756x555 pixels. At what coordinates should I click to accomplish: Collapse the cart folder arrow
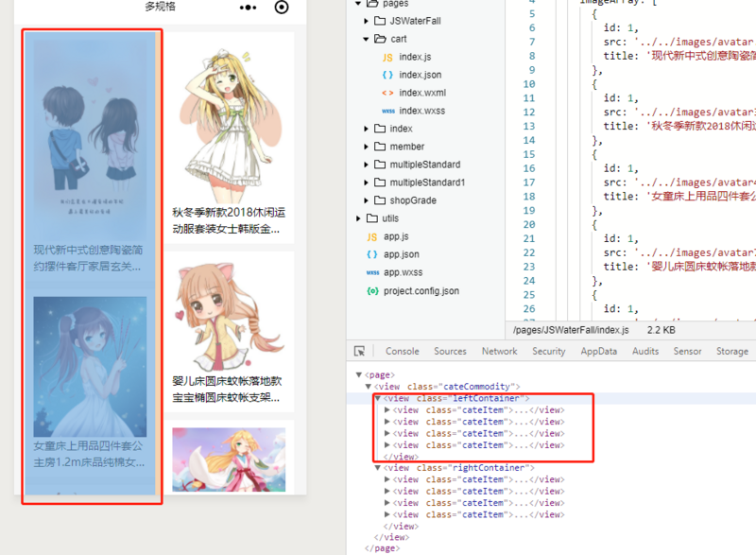tap(366, 39)
